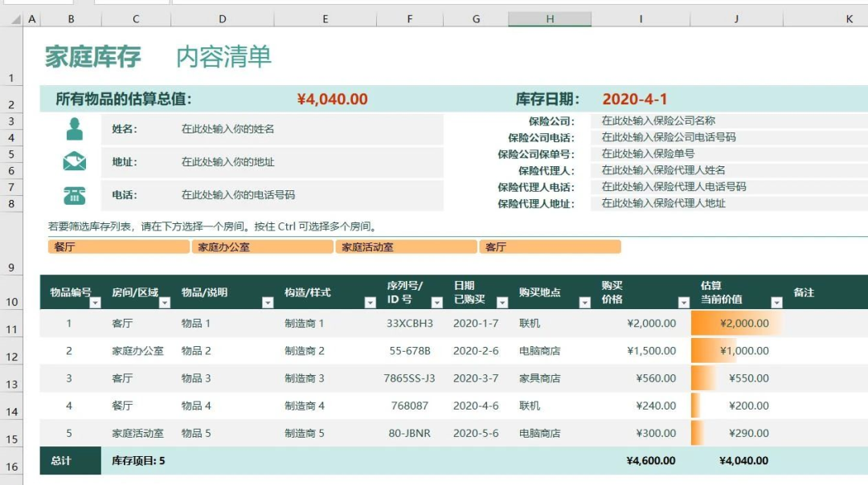Click the person icon beside 姓名
The height and width of the screenshot is (485, 868).
(x=74, y=128)
